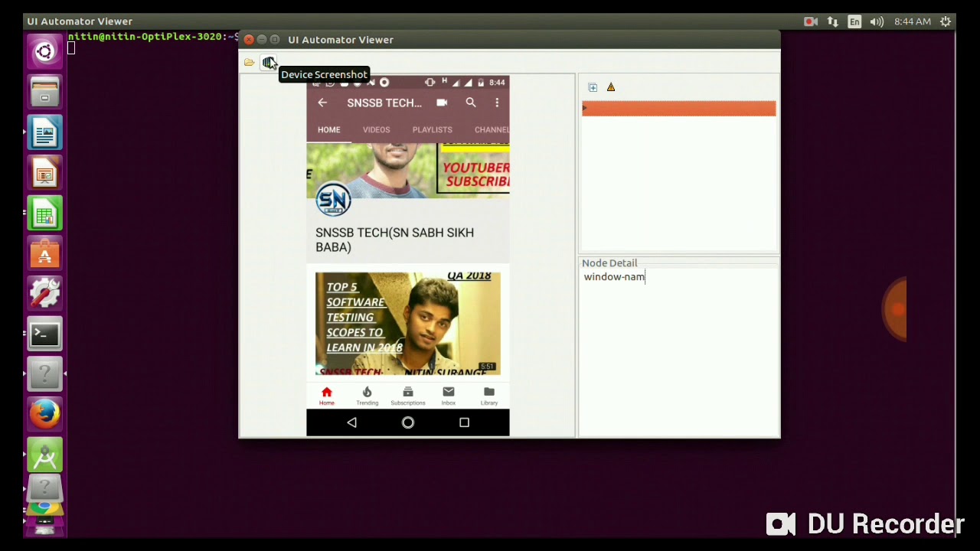Capture a new Device Screenshot

click(268, 63)
